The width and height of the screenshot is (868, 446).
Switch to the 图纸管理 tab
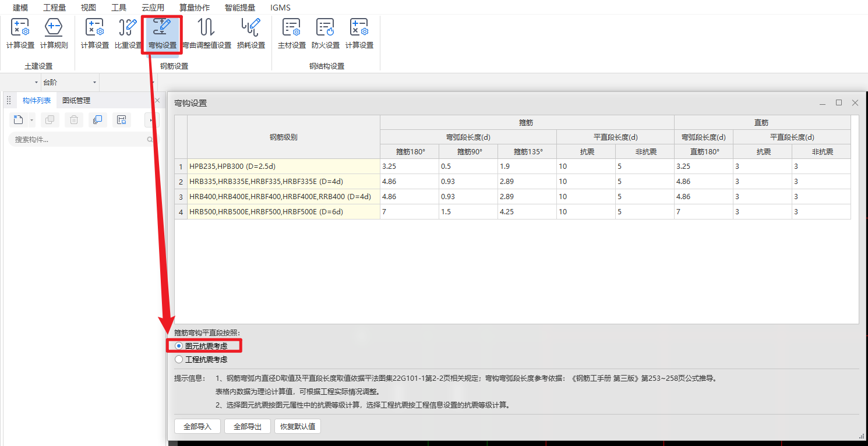(76, 101)
